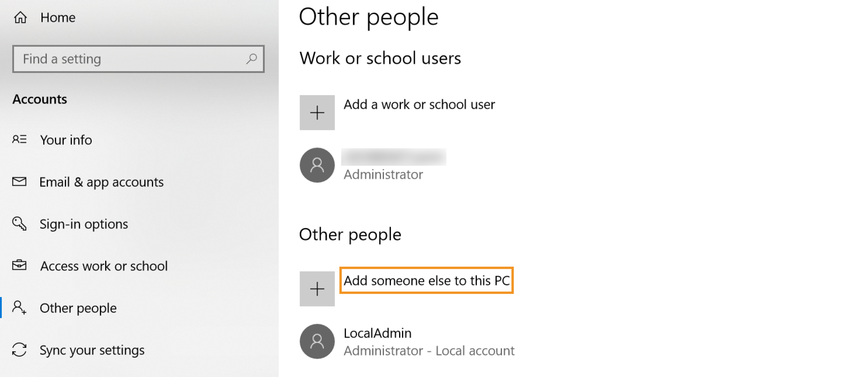Image resolution: width=868 pixels, height=377 pixels.
Task: Open Sign-in options page
Action: [84, 224]
